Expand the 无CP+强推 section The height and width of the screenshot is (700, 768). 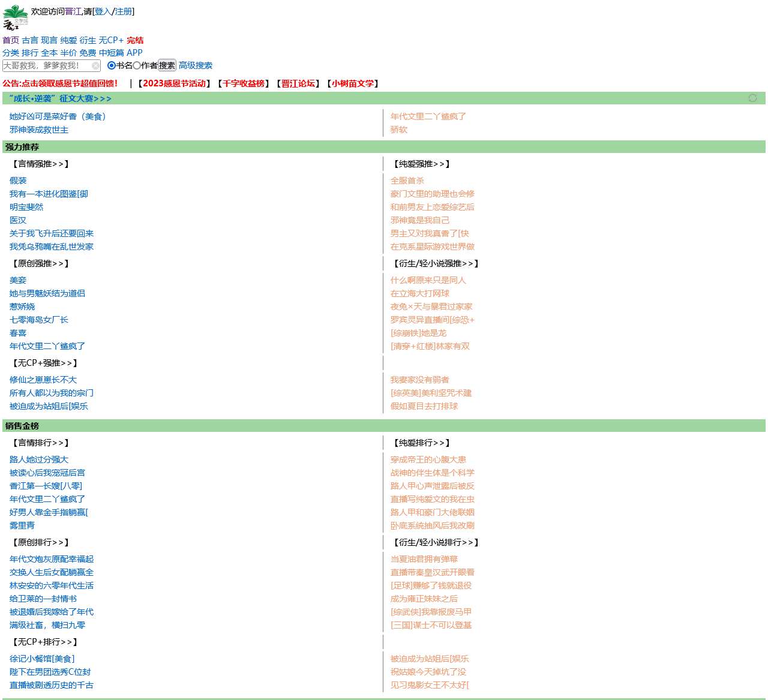tap(45, 363)
